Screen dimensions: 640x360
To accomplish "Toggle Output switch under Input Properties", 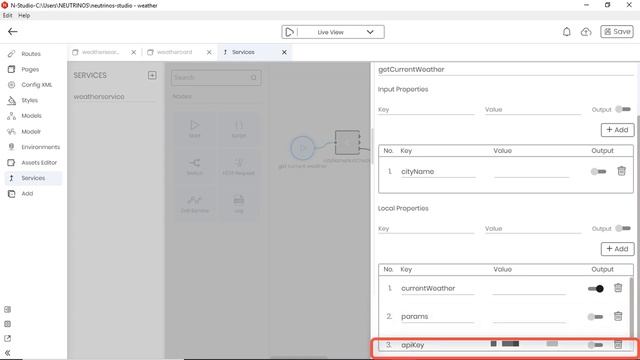I will point(623,109).
